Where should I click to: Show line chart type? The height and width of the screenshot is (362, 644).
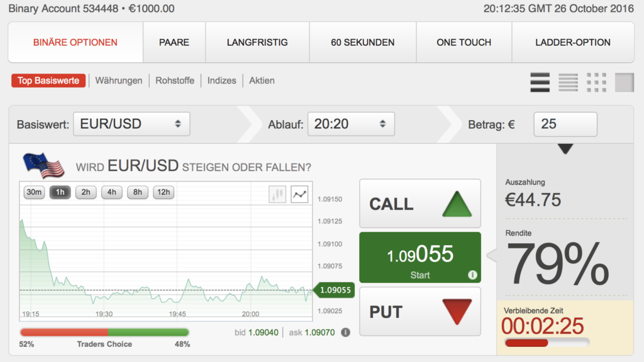[x=299, y=194]
